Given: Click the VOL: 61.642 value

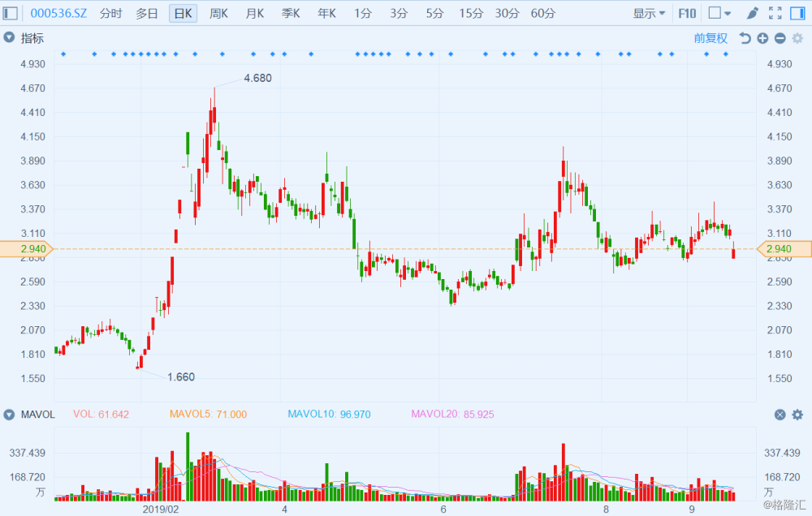Looking at the screenshot, I should pyautogui.click(x=101, y=414).
